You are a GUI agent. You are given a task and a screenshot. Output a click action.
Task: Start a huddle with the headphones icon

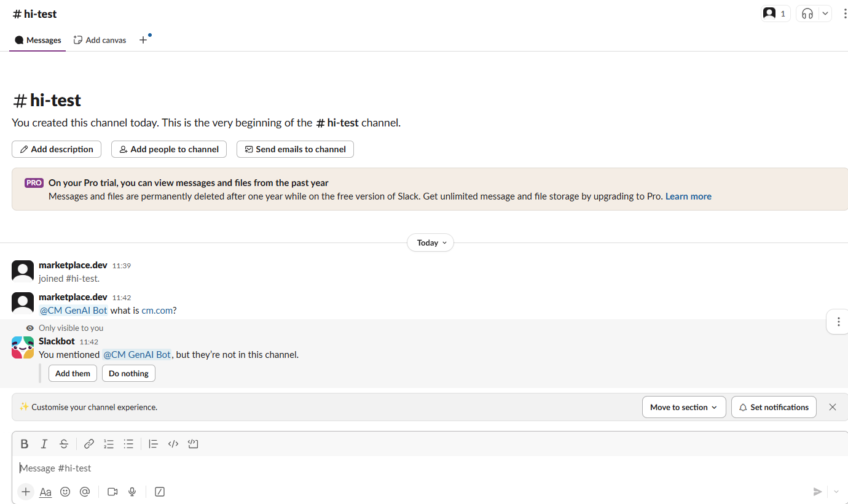tap(807, 14)
